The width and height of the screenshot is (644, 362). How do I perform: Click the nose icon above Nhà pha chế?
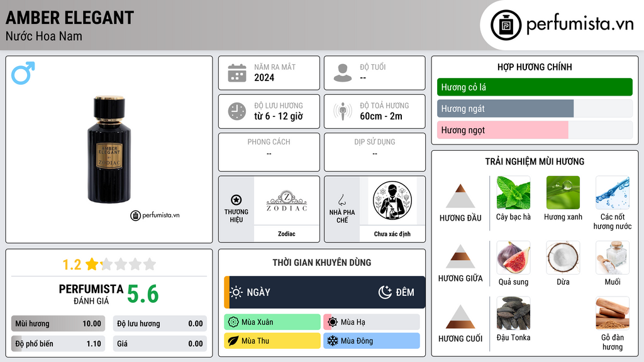pos(341,200)
